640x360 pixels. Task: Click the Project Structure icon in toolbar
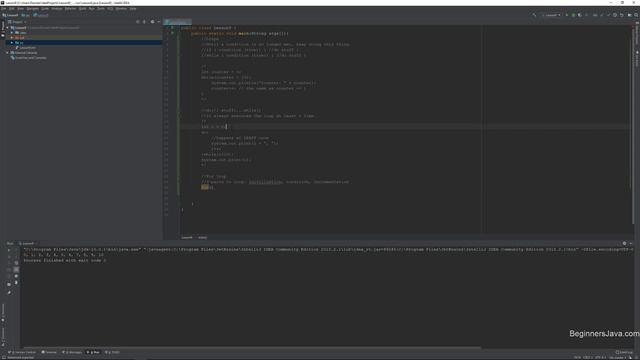tap(629, 15)
